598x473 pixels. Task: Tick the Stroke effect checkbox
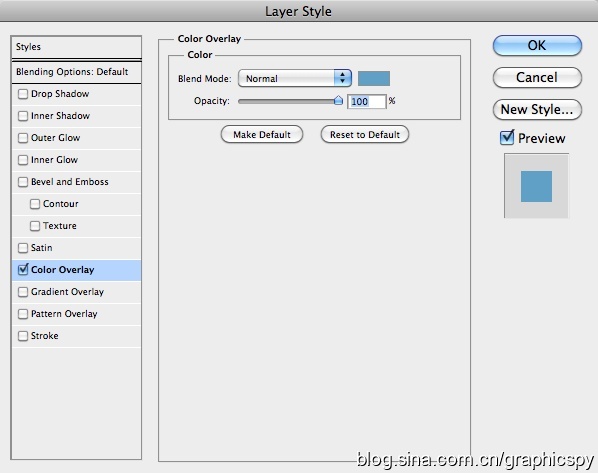(23, 336)
